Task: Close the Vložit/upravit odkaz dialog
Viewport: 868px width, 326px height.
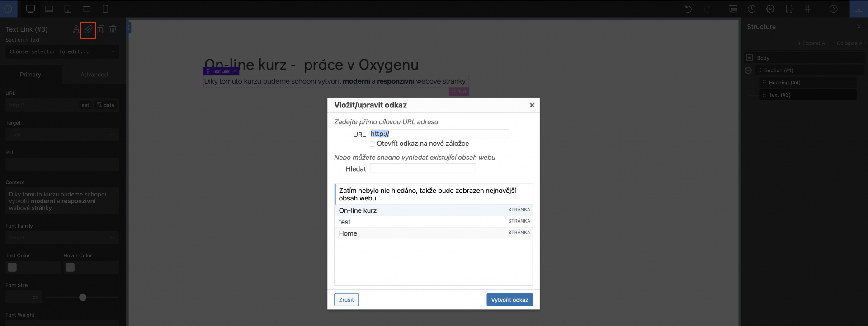Action: point(532,105)
